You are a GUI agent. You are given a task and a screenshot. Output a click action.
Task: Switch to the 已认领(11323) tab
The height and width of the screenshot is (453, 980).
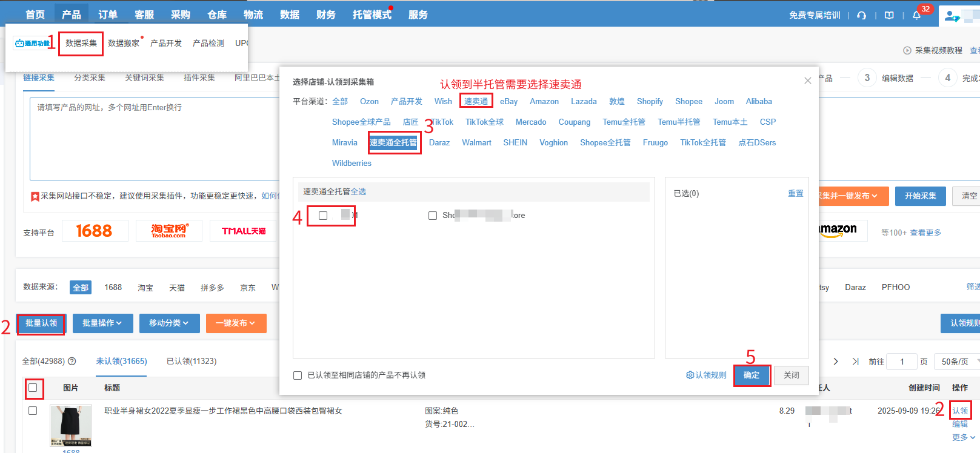tap(192, 362)
